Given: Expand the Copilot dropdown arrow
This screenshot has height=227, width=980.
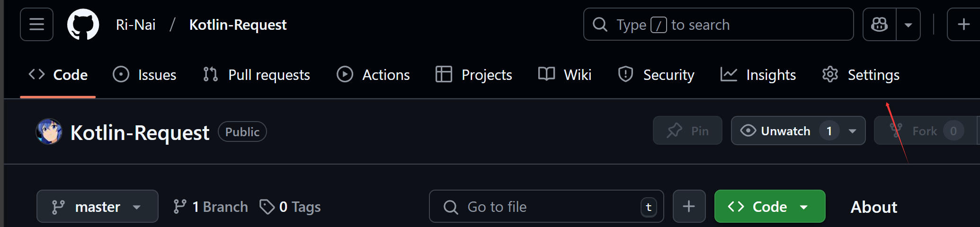Looking at the screenshot, I should [x=908, y=25].
